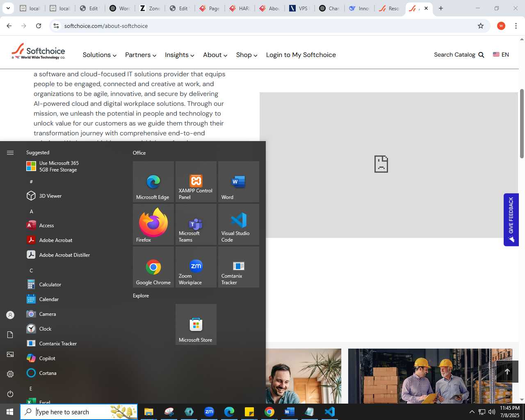Show hidden system tray icons chevron

pyautogui.click(x=472, y=412)
